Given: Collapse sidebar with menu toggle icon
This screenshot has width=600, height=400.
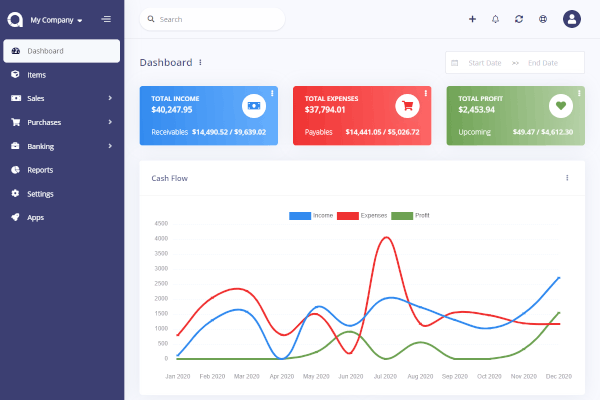Looking at the screenshot, I should tap(106, 19).
